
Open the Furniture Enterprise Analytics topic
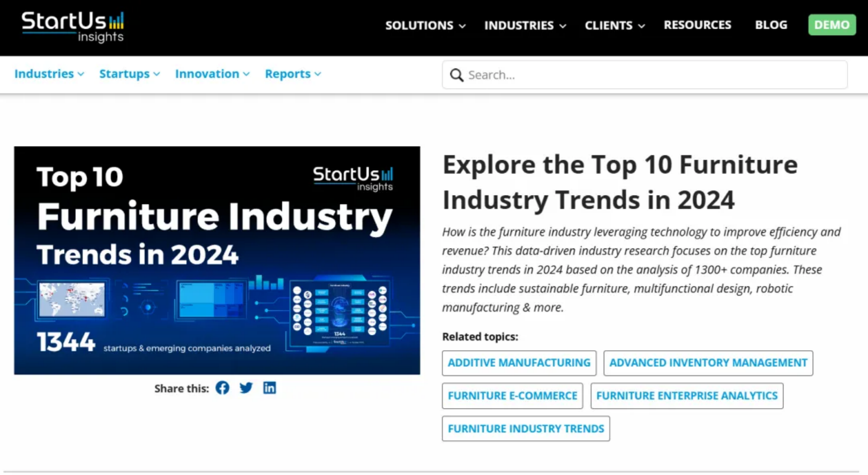pos(687,396)
